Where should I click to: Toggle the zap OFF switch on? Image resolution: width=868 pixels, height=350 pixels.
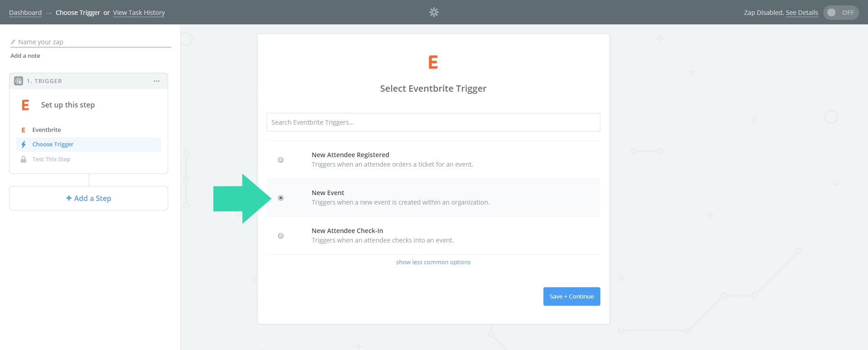click(x=840, y=13)
